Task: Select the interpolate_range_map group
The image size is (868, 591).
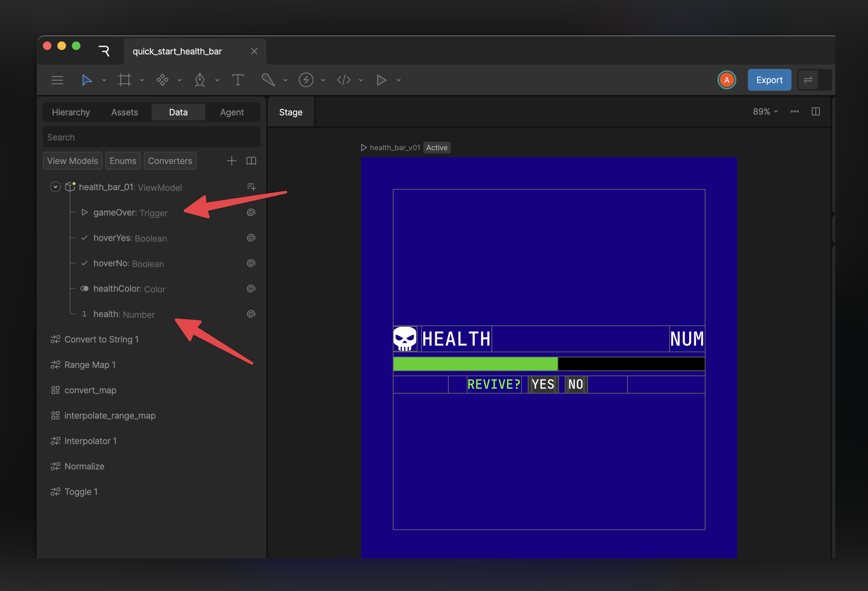Action: (x=110, y=415)
